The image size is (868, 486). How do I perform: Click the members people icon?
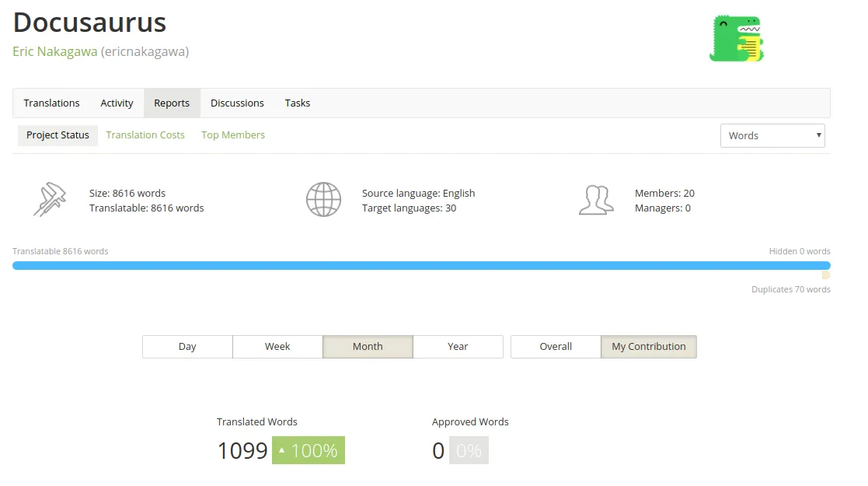point(596,200)
